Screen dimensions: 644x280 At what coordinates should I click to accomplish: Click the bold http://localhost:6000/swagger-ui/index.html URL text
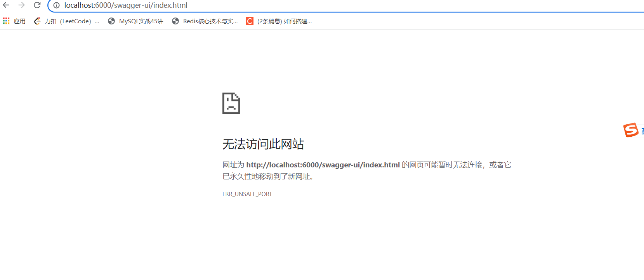[x=323, y=165]
